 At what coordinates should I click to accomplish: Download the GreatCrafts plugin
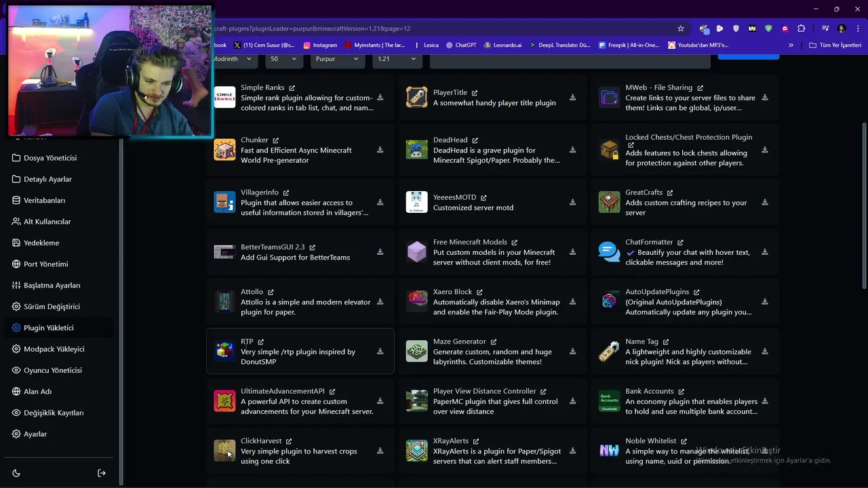pyautogui.click(x=764, y=202)
